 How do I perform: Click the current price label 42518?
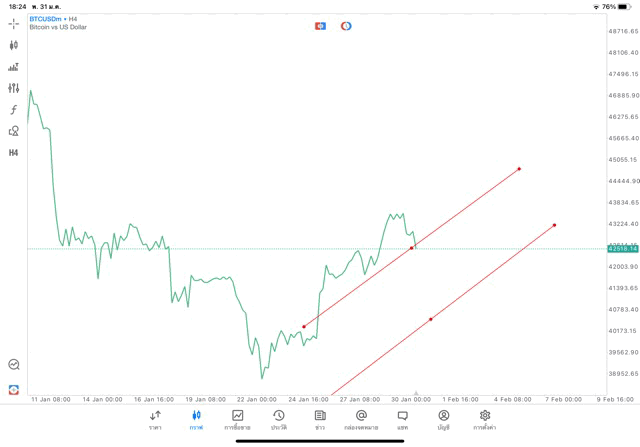point(622,249)
